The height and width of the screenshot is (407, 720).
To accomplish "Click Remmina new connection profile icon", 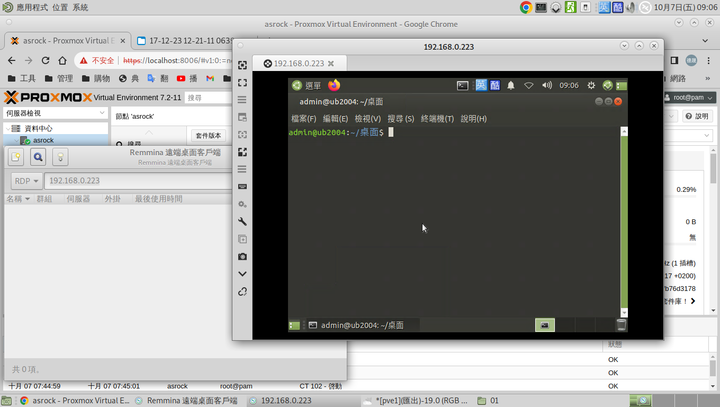I will (x=16, y=157).
